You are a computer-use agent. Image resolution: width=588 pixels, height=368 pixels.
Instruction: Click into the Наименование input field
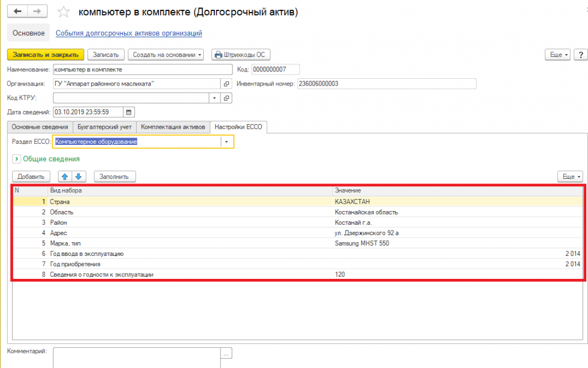coord(142,70)
